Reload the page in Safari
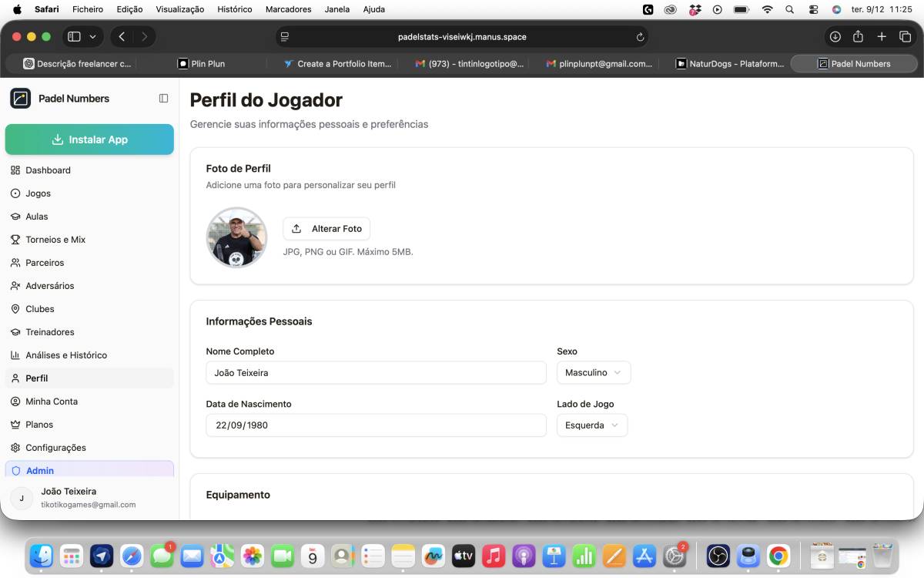 [640, 37]
